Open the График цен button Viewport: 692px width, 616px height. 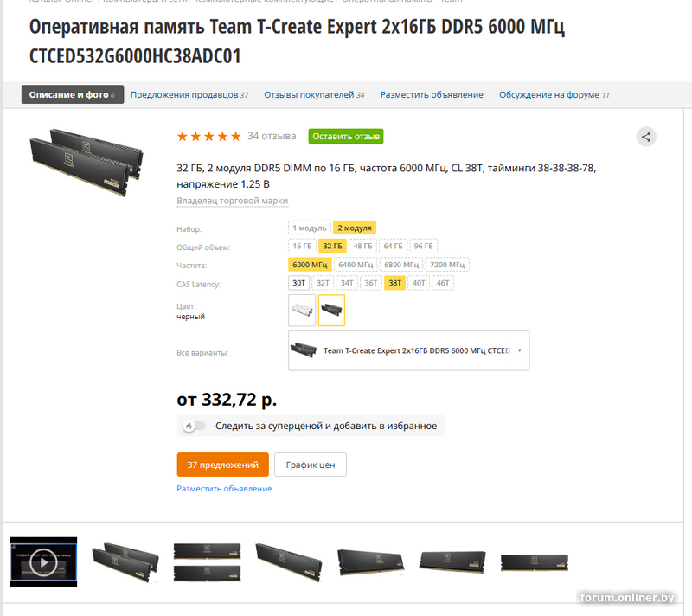[x=311, y=465]
